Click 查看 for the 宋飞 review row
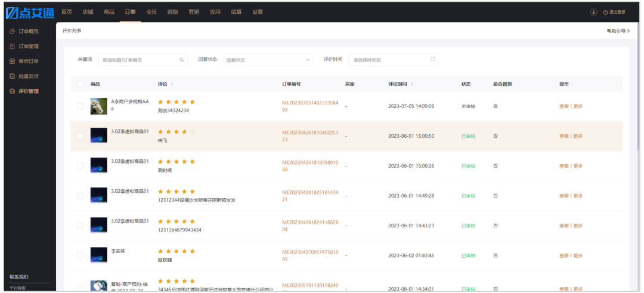The height and width of the screenshot is (293, 644). (564, 136)
